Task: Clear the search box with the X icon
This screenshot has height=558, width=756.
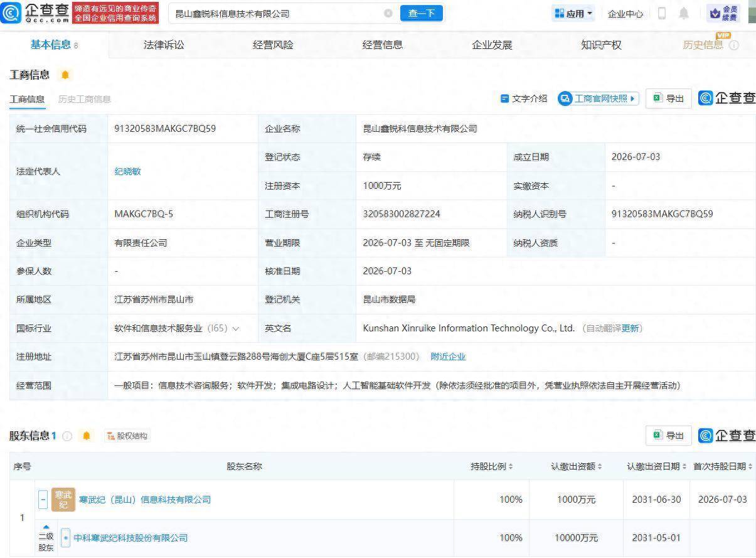Action: pos(388,13)
